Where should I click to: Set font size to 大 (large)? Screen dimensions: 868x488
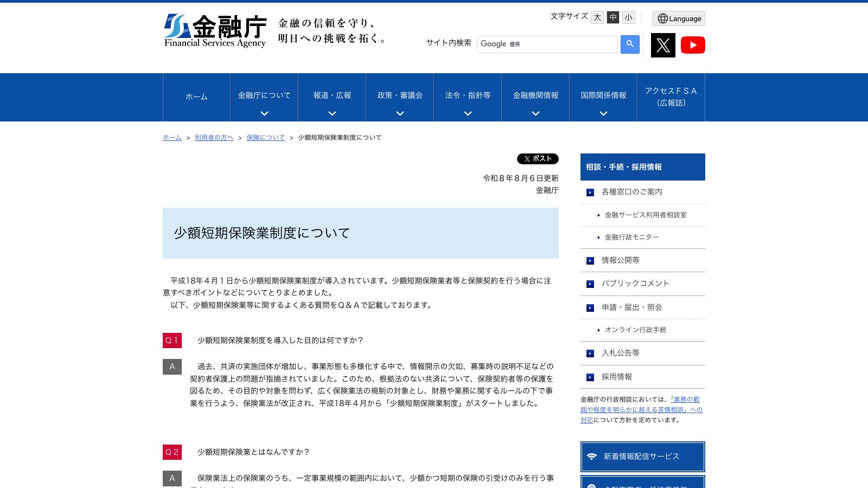597,17
